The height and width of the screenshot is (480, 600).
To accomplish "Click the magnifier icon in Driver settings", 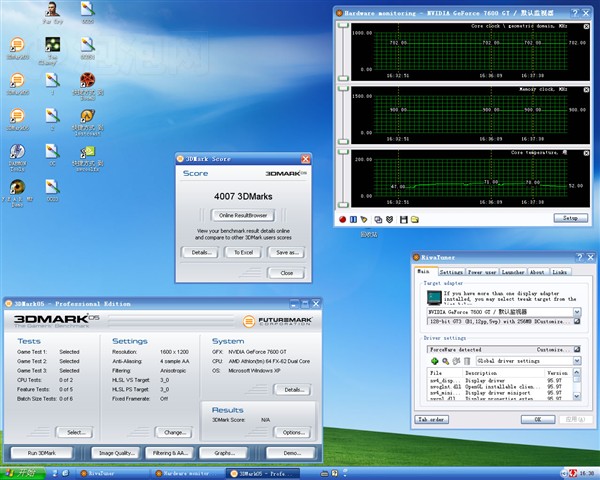I will 445,361.
